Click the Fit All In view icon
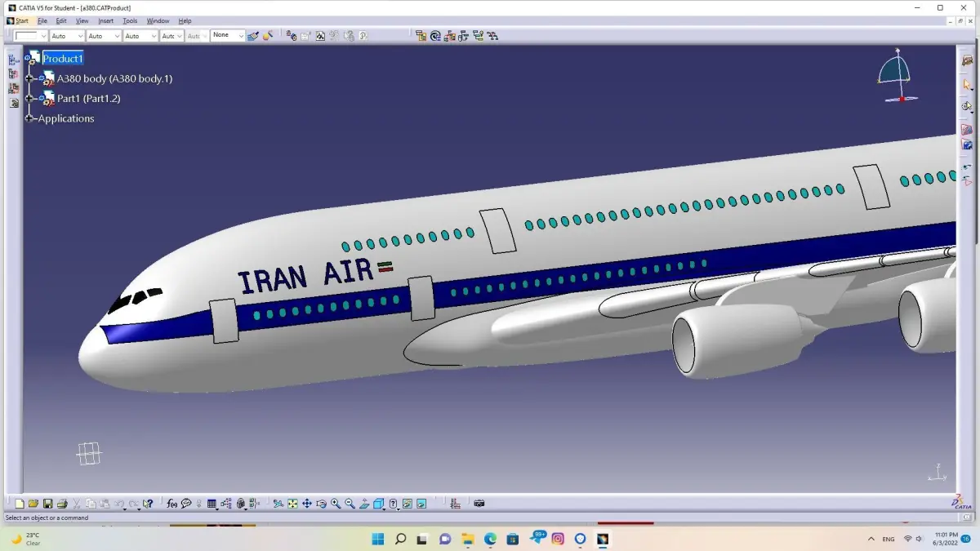 pos(292,504)
